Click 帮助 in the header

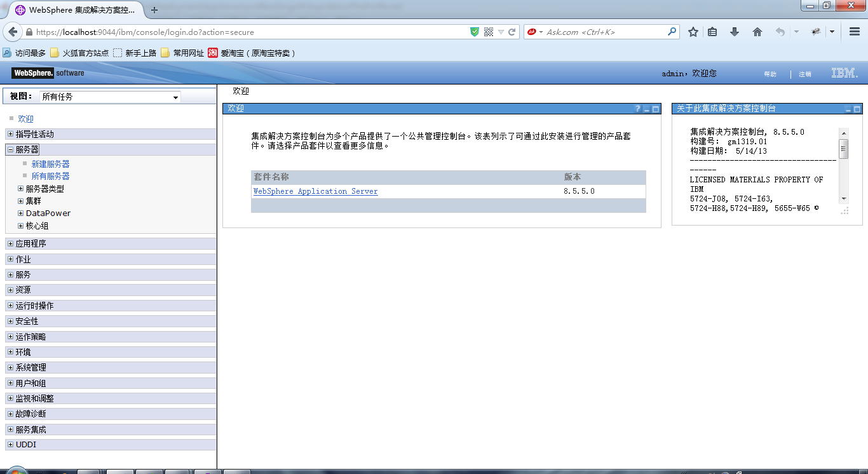tap(770, 74)
